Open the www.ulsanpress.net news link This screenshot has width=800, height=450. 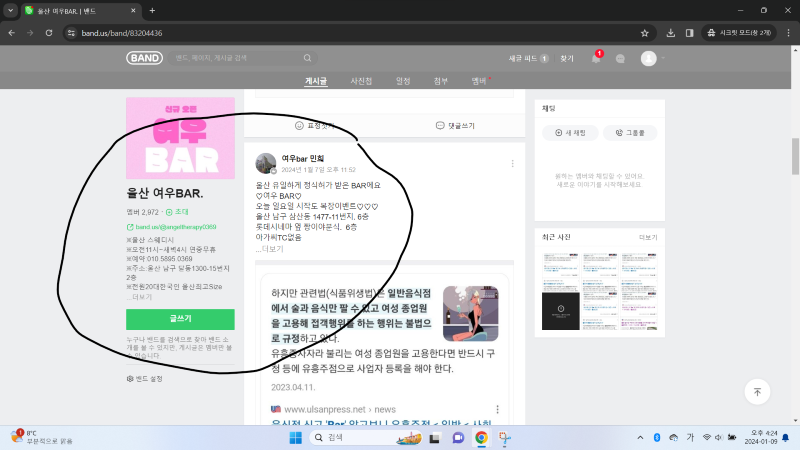click(x=340, y=409)
